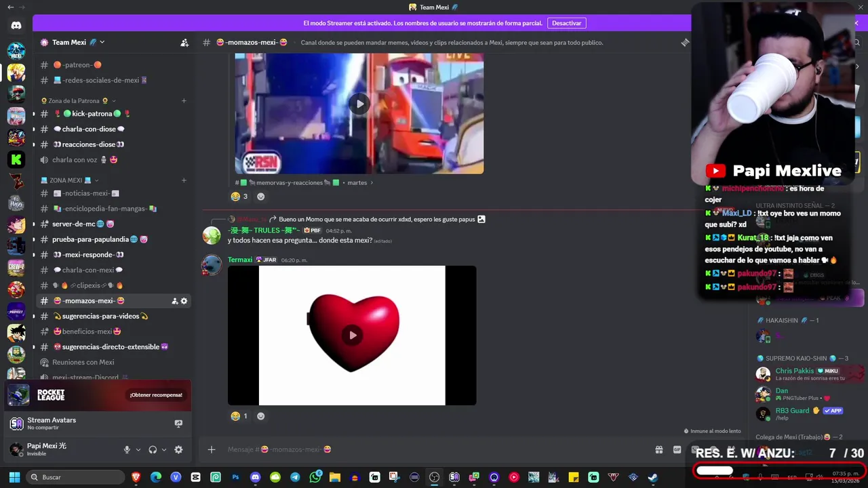
Task: Open clipexis channel
Action: pos(113,285)
